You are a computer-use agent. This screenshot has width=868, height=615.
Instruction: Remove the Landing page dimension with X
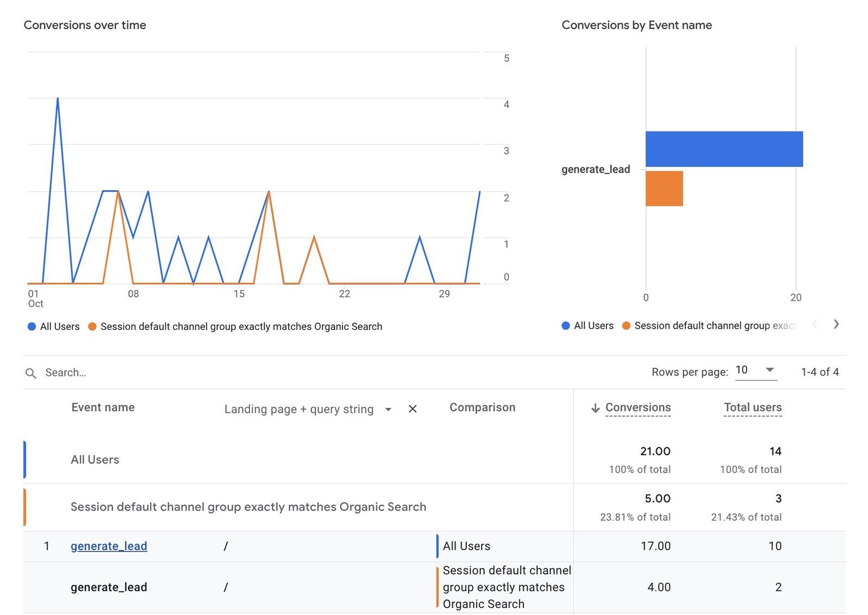[x=412, y=409]
